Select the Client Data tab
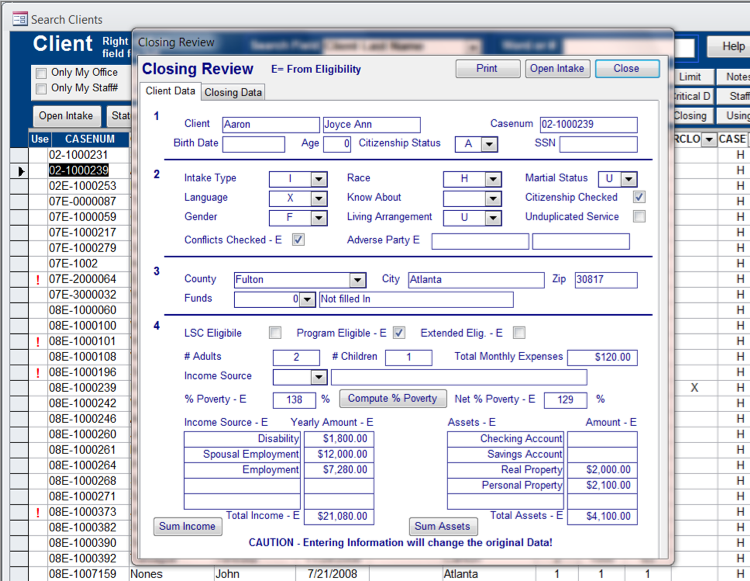The height and width of the screenshot is (581, 750). (x=170, y=91)
